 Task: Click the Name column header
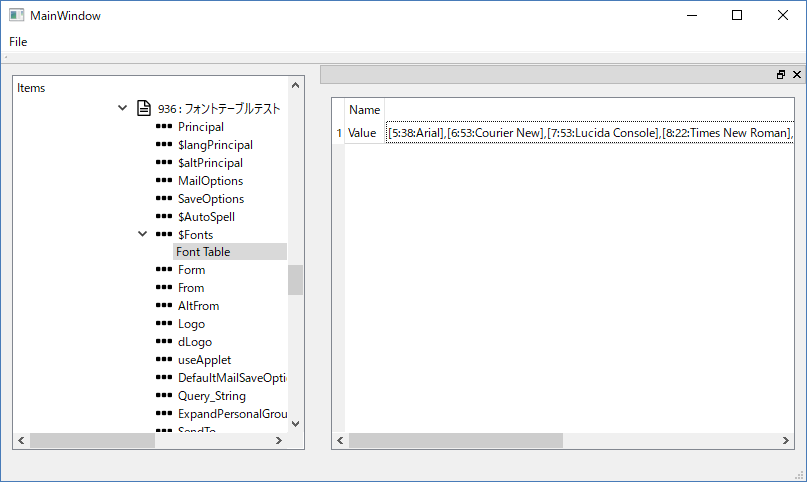click(x=364, y=110)
